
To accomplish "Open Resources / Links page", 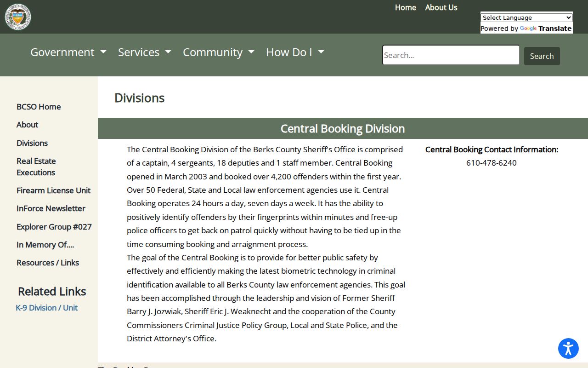I will tap(48, 263).
